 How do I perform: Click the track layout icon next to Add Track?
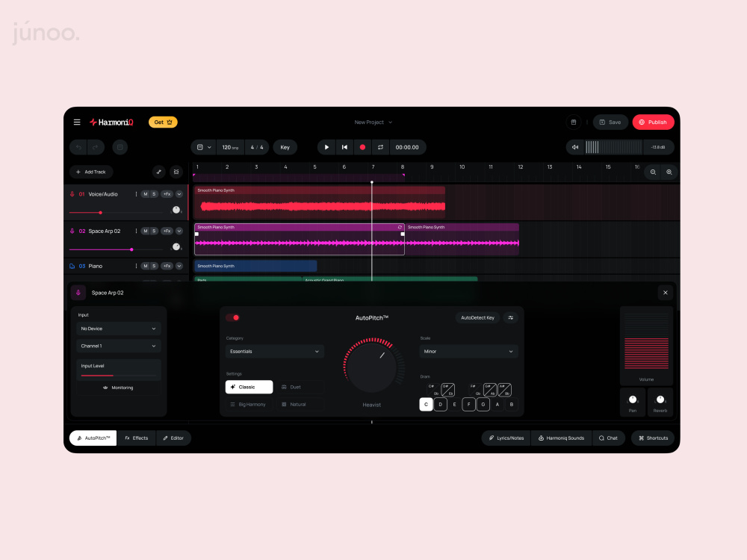pyautogui.click(x=176, y=172)
